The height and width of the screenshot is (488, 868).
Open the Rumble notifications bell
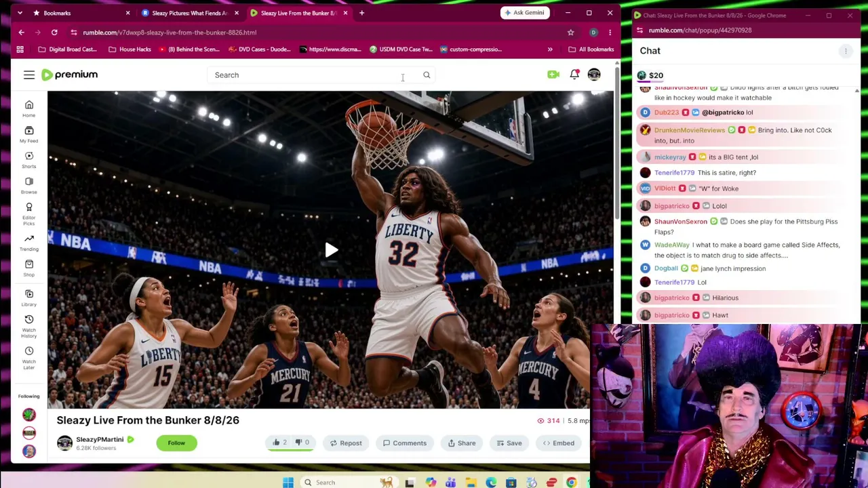(574, 75)
